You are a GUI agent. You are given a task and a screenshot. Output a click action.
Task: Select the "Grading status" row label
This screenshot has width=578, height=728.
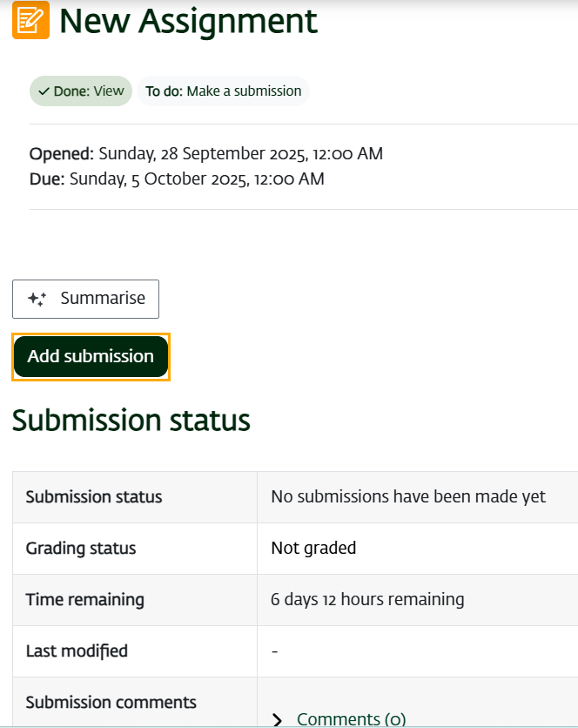81,549
